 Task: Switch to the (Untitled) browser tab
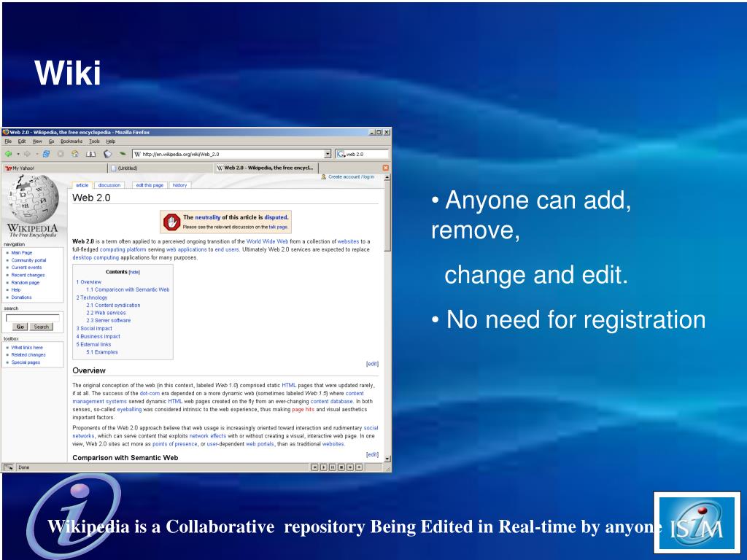(160, 168)
